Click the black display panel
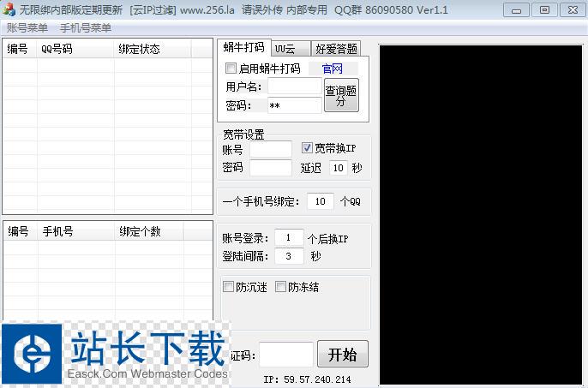This screenshot has height=388, width=588. click(x=481, y=215)
